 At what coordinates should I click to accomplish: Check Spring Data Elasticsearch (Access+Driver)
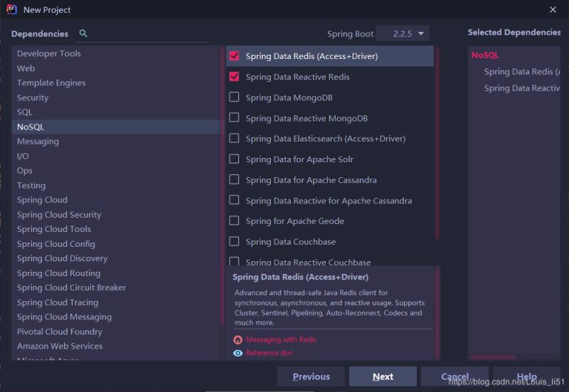coord(234,138)
